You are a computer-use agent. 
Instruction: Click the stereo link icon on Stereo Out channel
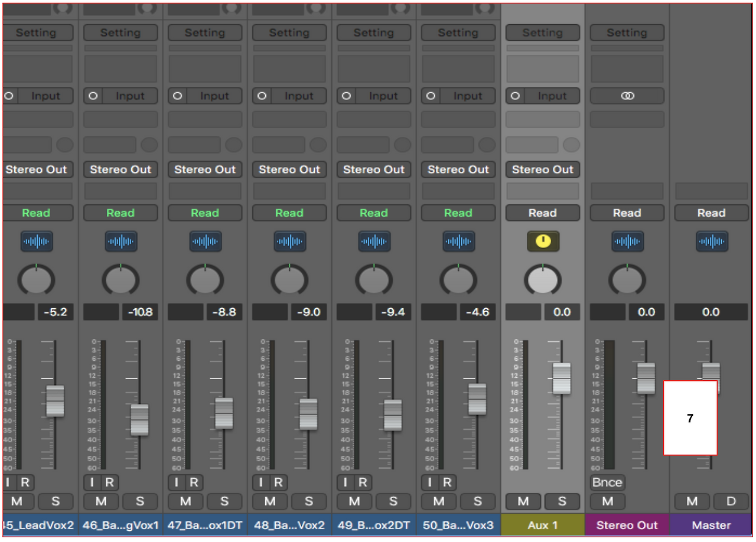[x=627, y=96]
